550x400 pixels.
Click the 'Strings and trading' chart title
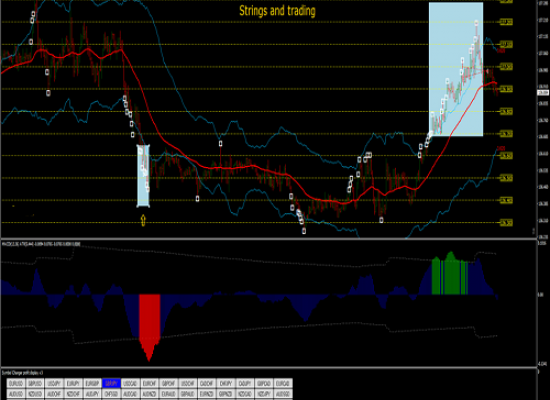coord(277,11)
